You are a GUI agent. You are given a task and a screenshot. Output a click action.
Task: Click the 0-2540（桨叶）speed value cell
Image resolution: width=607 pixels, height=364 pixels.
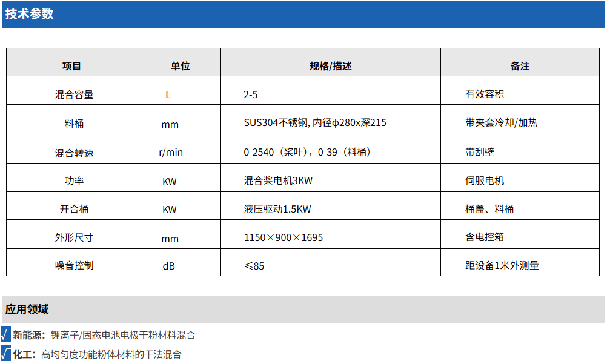coord(307,152)
